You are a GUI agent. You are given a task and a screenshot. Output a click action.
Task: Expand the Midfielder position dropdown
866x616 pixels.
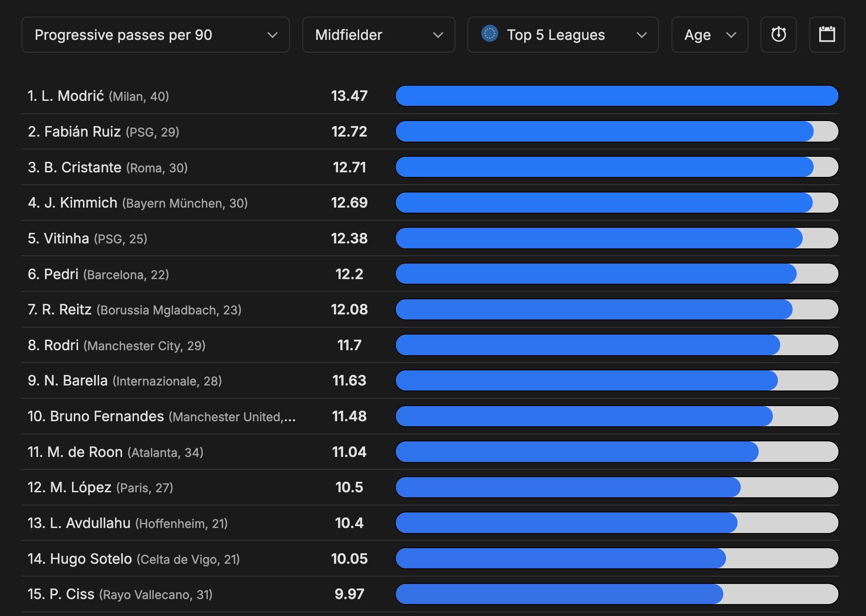pos(378,35)
